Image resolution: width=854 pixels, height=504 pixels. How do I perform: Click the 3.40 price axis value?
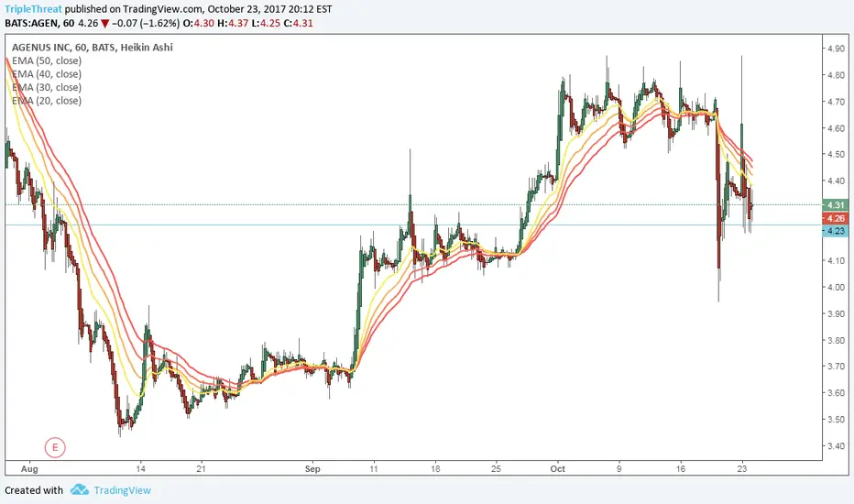(836, 445)
